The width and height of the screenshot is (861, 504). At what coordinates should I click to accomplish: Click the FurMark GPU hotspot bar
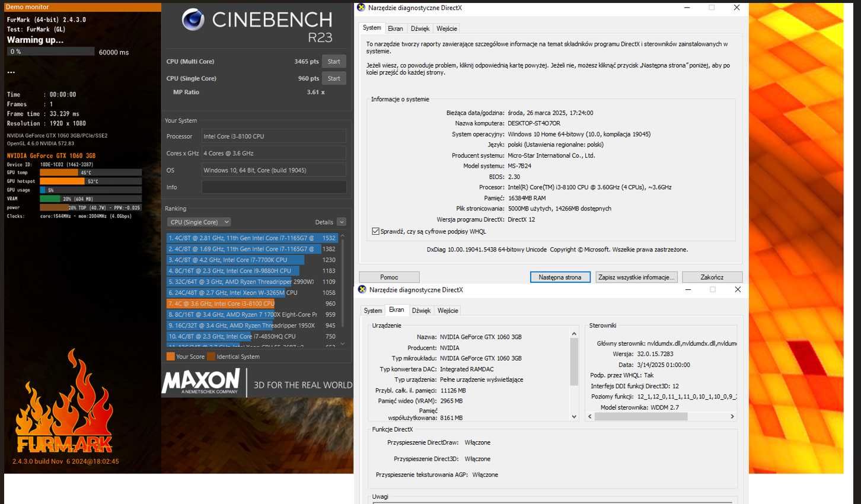click(x=91, y=181)
